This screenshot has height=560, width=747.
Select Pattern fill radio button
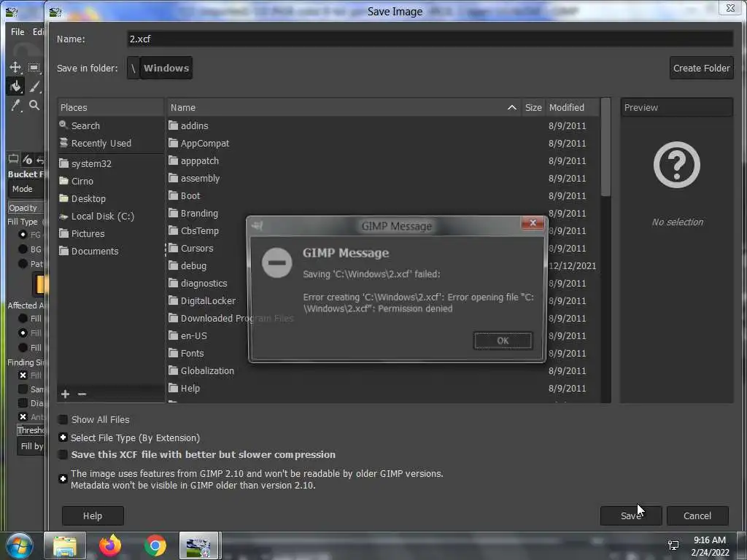click(23, 263)
